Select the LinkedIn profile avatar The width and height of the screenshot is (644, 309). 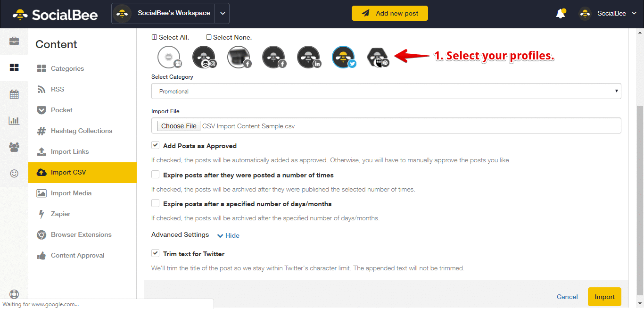point(309,57)
